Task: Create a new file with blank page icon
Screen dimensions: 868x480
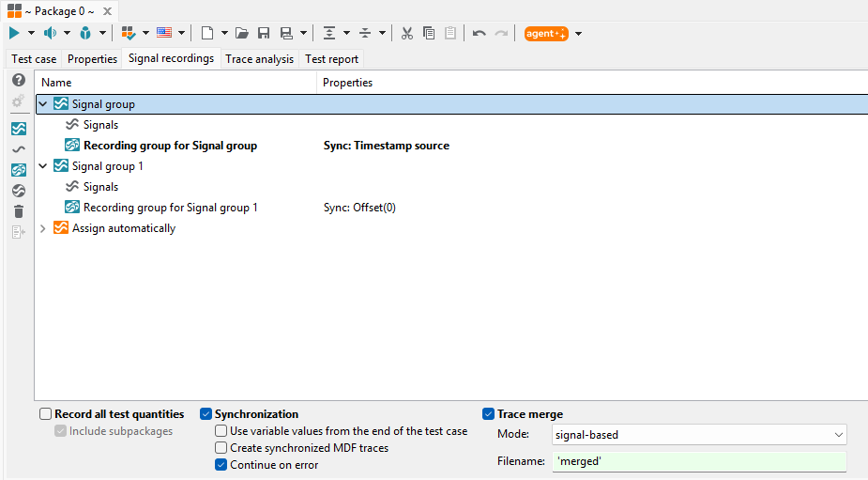Action: tap(207, 33)
